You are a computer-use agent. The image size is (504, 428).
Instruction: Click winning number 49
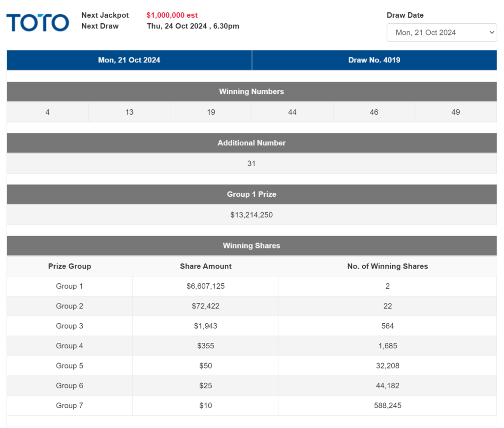pyautogui.click(x=455, y=112)
